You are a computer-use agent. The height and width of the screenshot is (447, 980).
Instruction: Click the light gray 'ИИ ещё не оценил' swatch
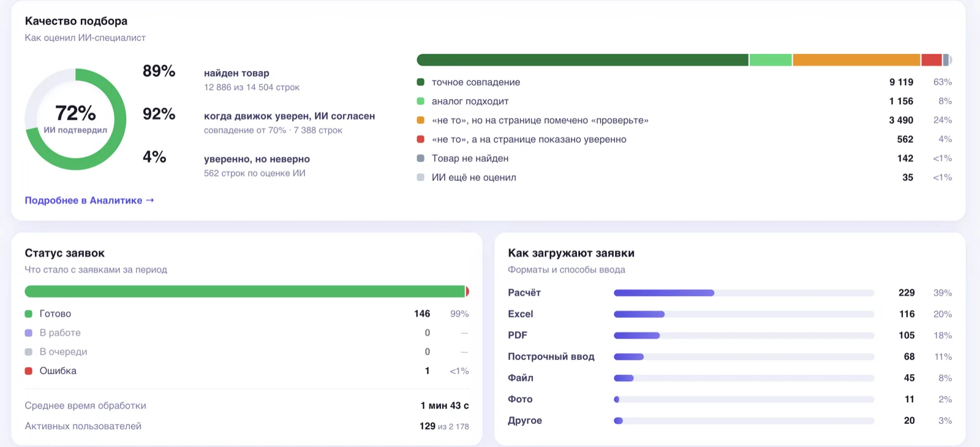tap(421, 177)
